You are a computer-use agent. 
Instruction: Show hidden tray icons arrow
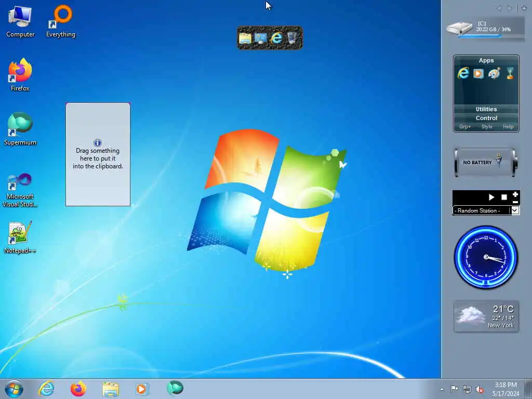[x=442, y=389]
